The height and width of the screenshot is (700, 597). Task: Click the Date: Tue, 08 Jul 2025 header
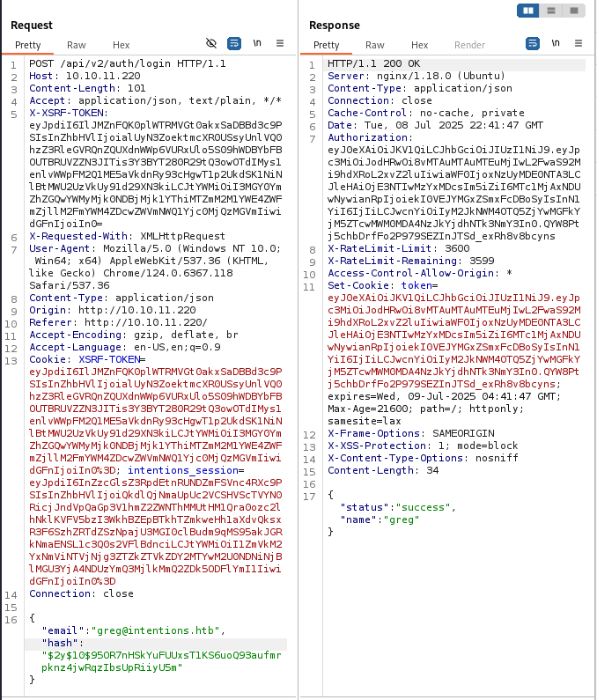tap(435, 125)
